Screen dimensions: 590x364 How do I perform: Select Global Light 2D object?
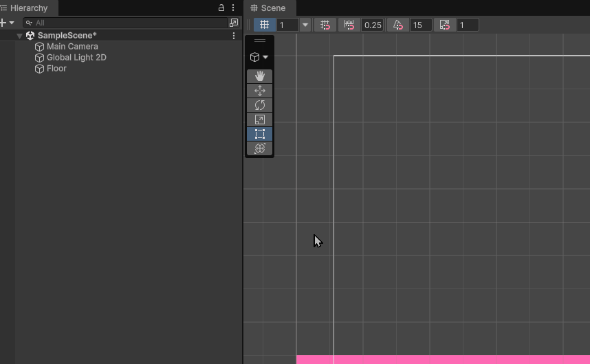tap(76, 58)
